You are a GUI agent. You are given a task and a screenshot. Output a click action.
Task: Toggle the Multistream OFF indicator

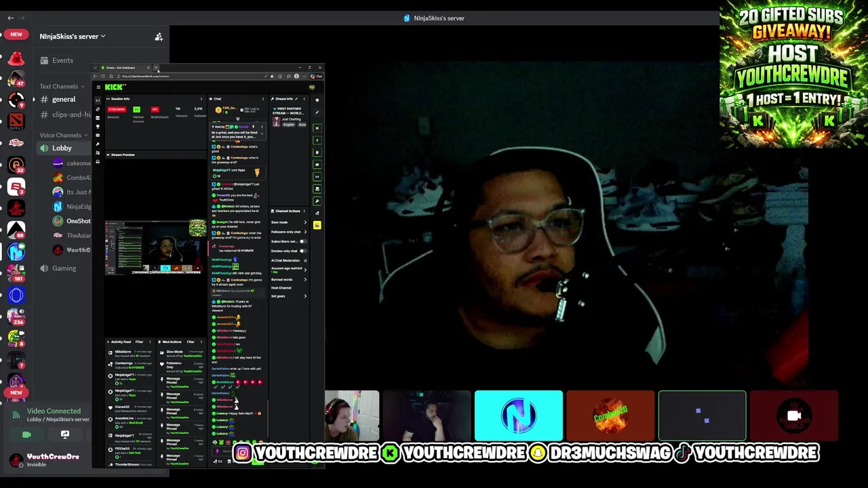pos(155,109)
